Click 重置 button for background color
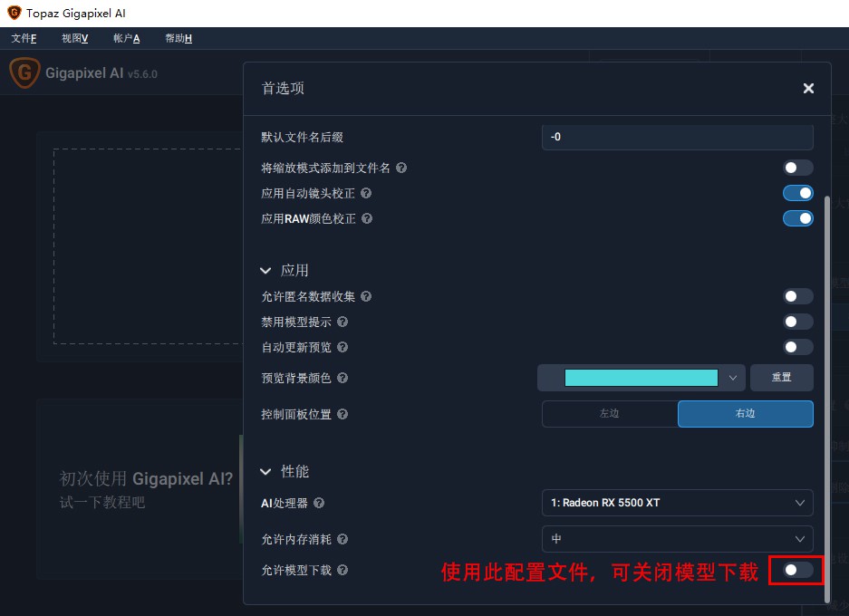This screenshot has height=616, width=849. (781, 377)
